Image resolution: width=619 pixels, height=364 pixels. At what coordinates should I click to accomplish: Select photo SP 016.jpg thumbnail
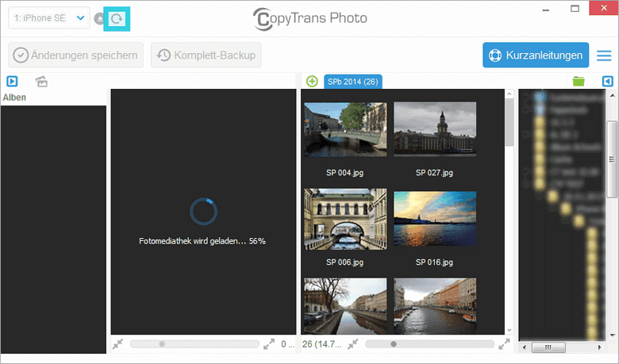(x=435, y=219)
